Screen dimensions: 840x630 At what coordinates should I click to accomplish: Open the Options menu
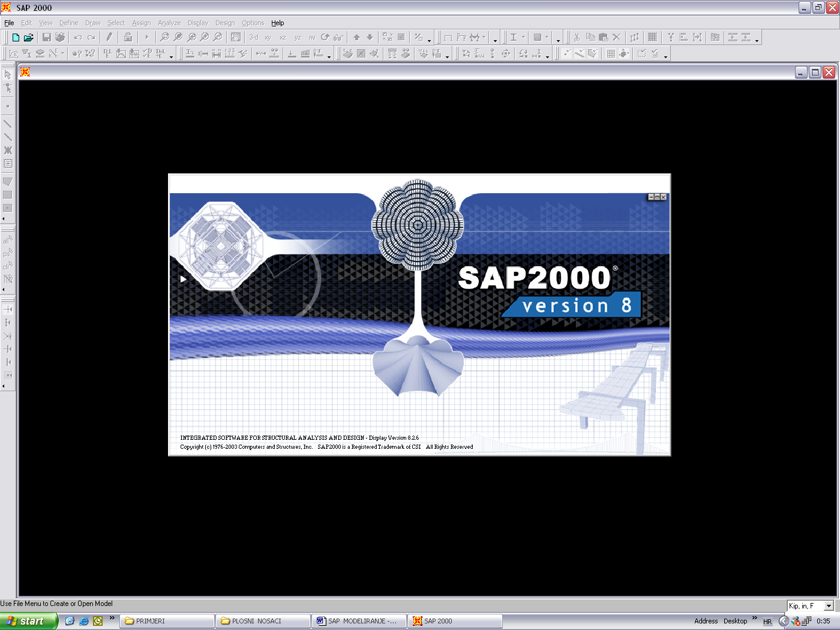(x=253, y=23)
